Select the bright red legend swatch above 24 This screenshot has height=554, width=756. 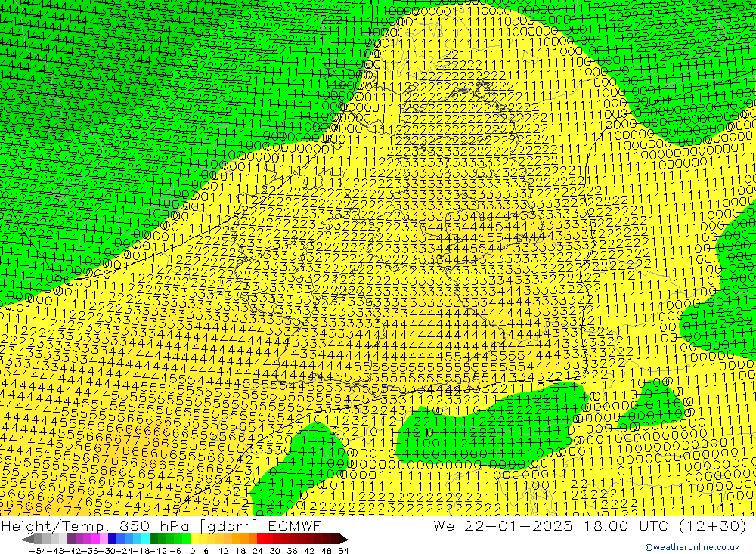[x=261, y=539]
